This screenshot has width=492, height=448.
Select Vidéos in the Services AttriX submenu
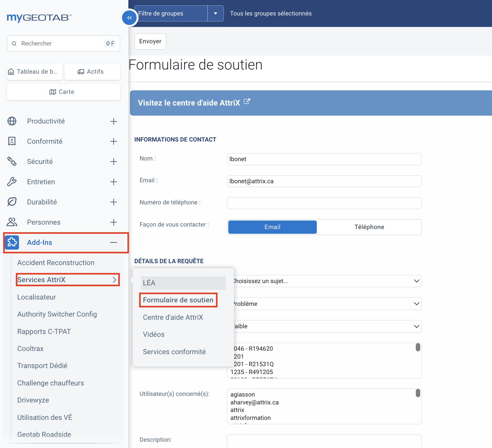(x=154, y=335)
